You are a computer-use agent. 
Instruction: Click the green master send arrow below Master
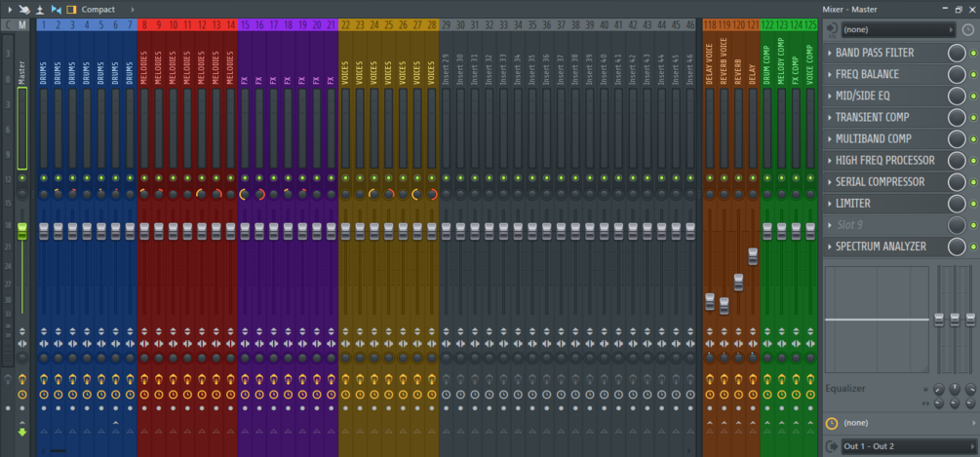22,432
